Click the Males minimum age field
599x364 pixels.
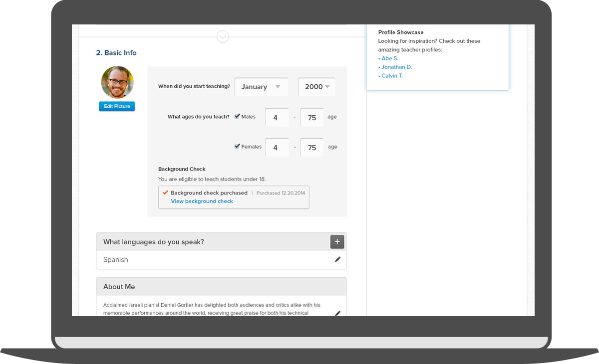pyautogui.click(x=277, y=117)
